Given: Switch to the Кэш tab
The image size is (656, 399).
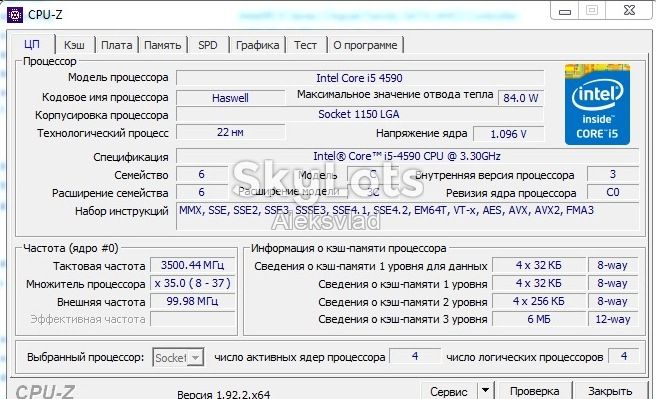Looking at the screenshot, I should click(74, 45).
